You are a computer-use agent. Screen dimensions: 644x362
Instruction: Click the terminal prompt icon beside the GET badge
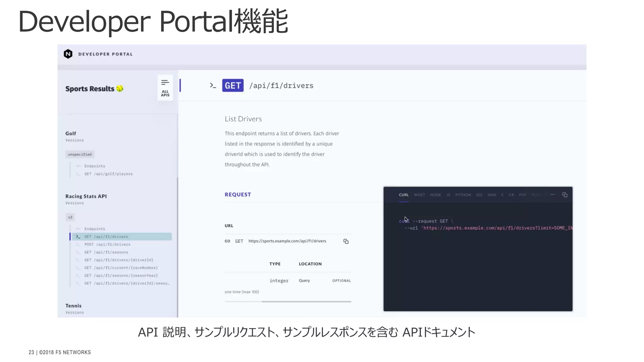(213, 85)
